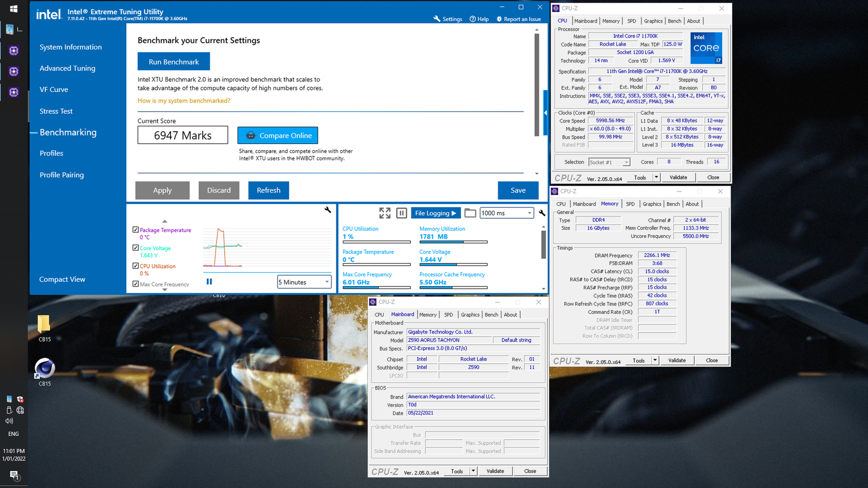Open the Stress Test section
This screenshot has height=488, width=868.
pos(56,111)
